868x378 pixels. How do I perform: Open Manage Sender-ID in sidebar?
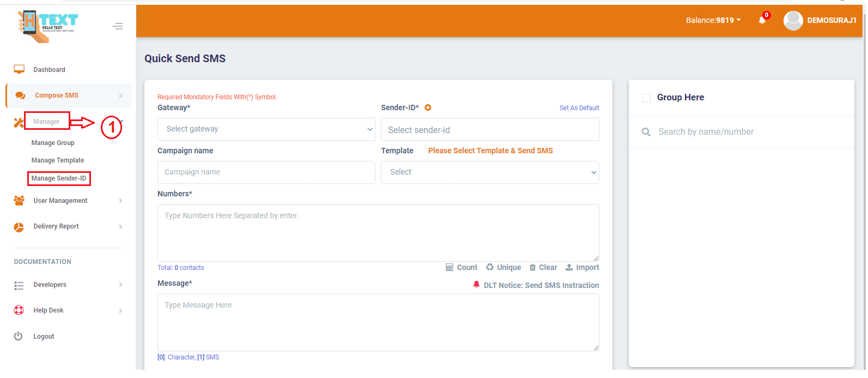point(59,178)
